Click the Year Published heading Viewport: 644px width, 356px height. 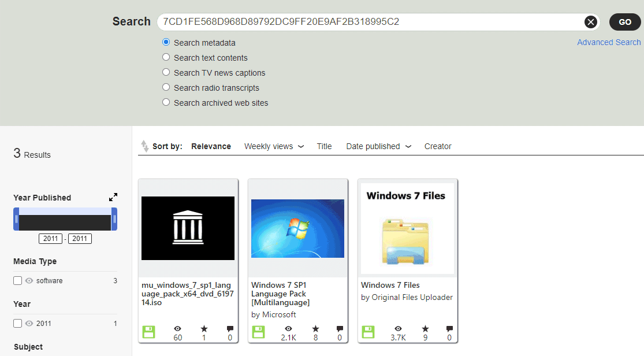click(x=42, y=198)
